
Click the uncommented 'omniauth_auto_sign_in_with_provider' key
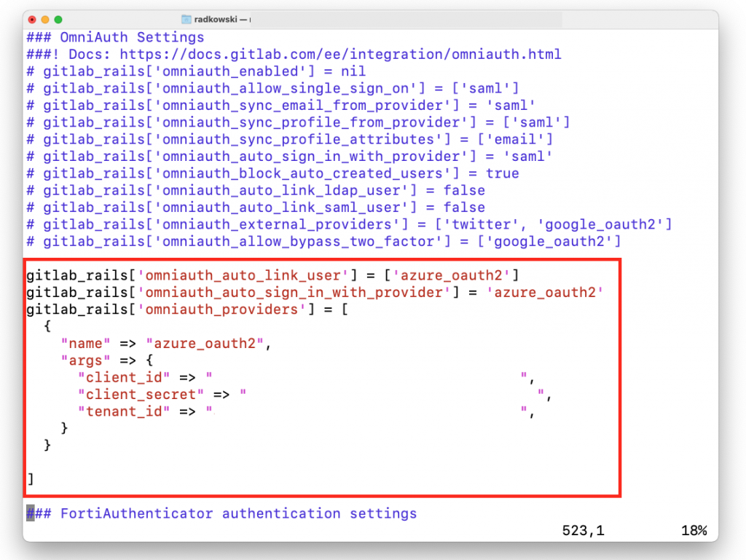click(x=294, y=292)
